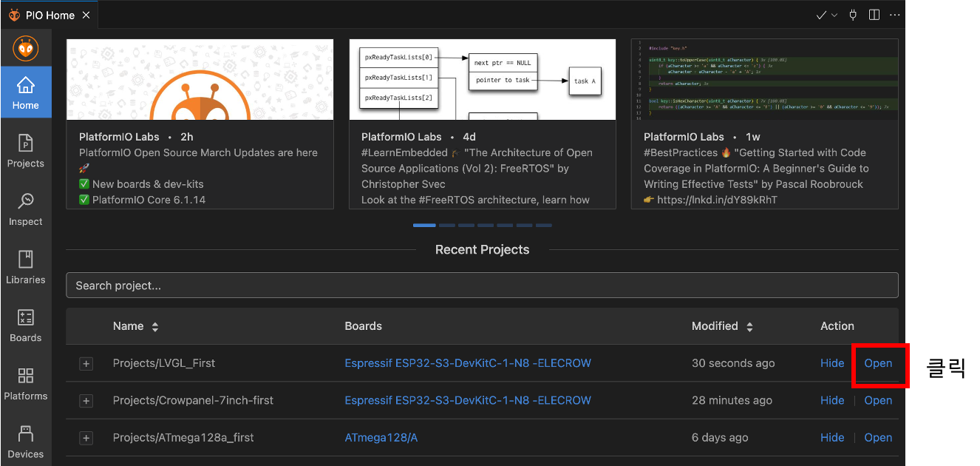The height and width of the screenshot is (466, 980).
Task: Click the checkmark build icon in title bar
Action: (821, 15)
